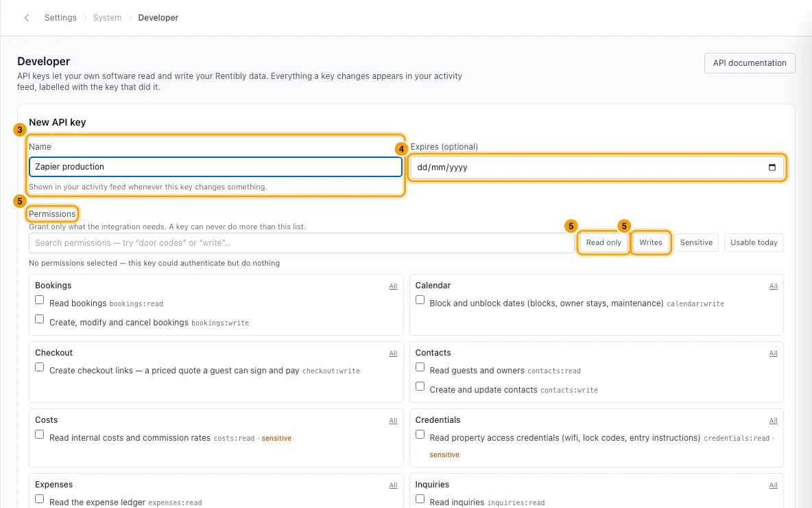Click the Developer breadcrumb
812x508 pixels.
coord(158,18)
